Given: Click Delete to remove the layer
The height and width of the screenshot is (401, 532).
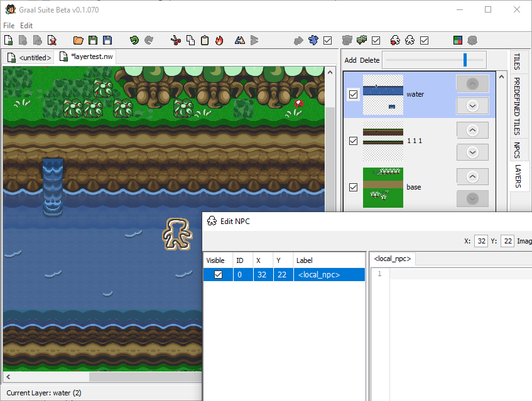Looking at the screenshot, I should (x=370, y=60).
